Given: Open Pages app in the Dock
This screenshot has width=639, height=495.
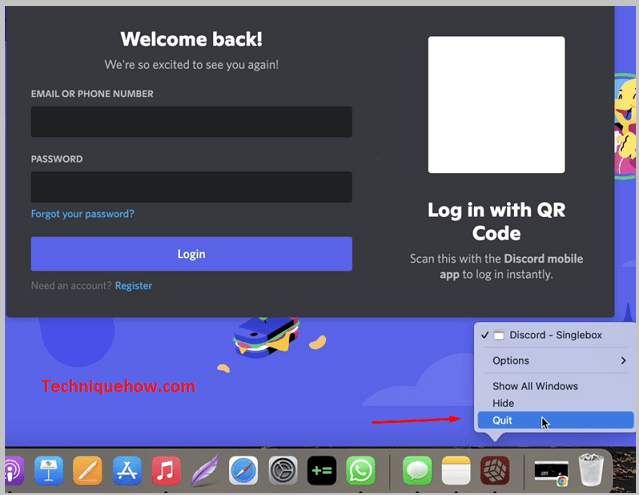Looking at the screenshot, I should pyautogui.click(x=88, y=471).
